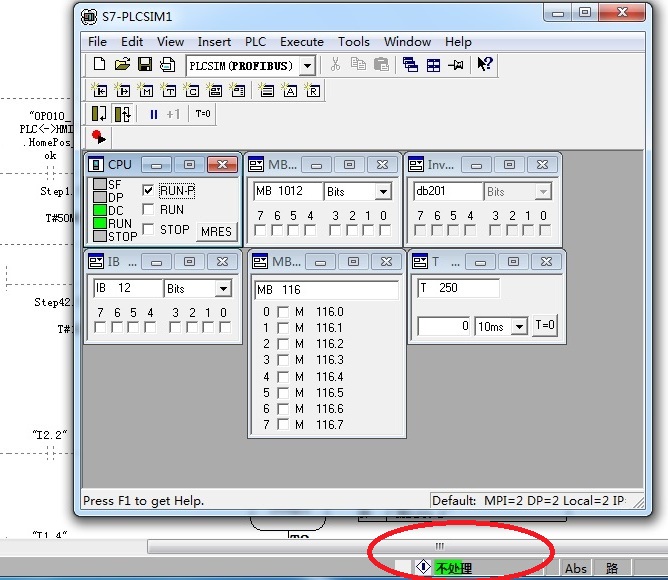Toggle bit 7 checkbox in IB 12
Viewport: 668px width, 580px height.
point(100,327)
